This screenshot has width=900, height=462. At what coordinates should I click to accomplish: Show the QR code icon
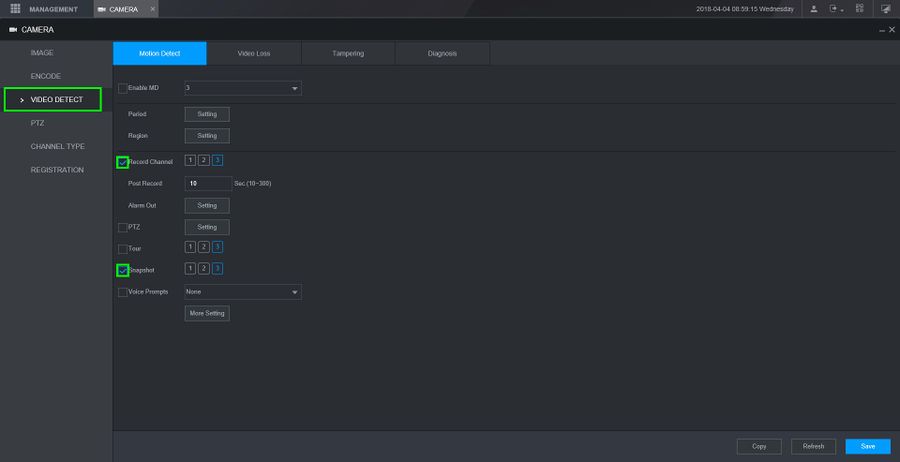tap(859, 9)
